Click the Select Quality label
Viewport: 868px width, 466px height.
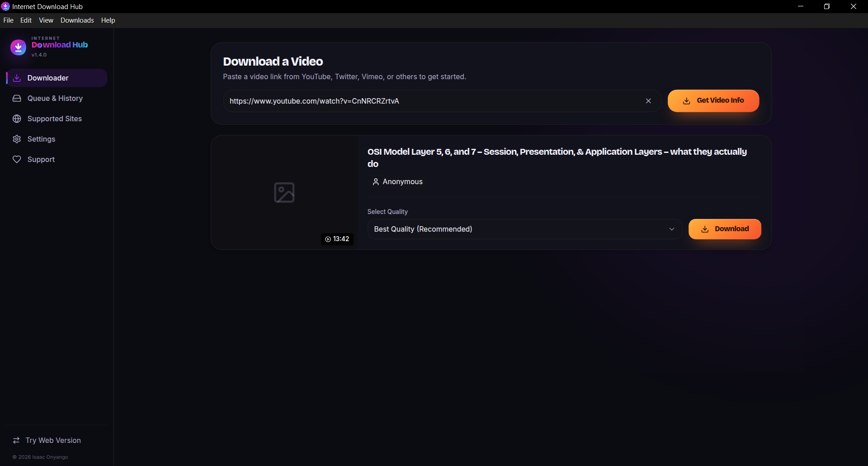pyautogui.click(x=387, y=212)
